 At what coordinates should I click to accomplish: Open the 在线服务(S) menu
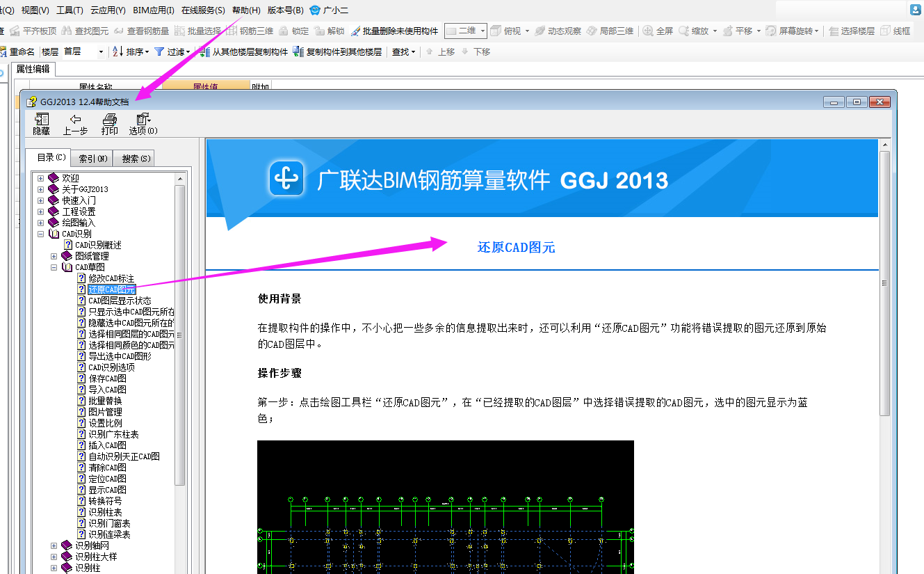[203, 10]
